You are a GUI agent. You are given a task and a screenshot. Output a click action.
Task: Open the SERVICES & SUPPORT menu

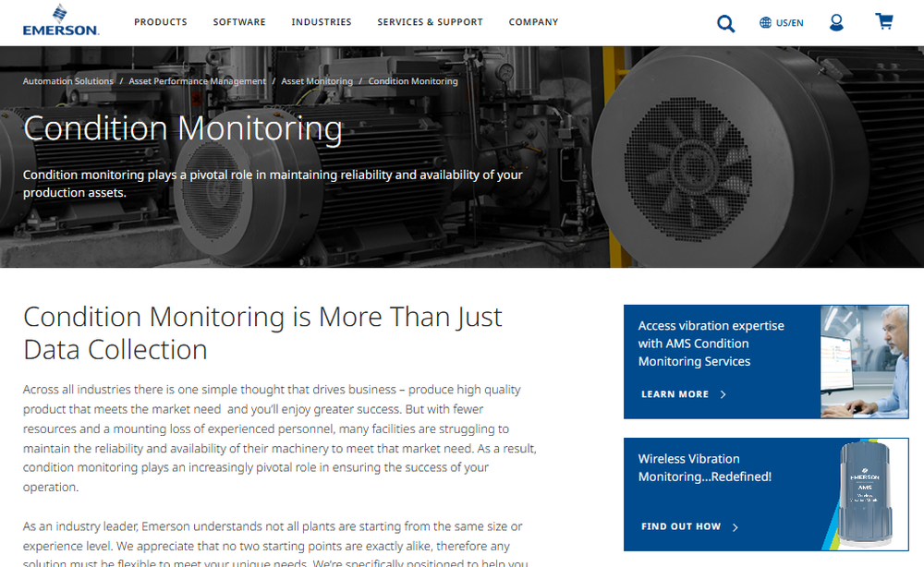(430, 22)
